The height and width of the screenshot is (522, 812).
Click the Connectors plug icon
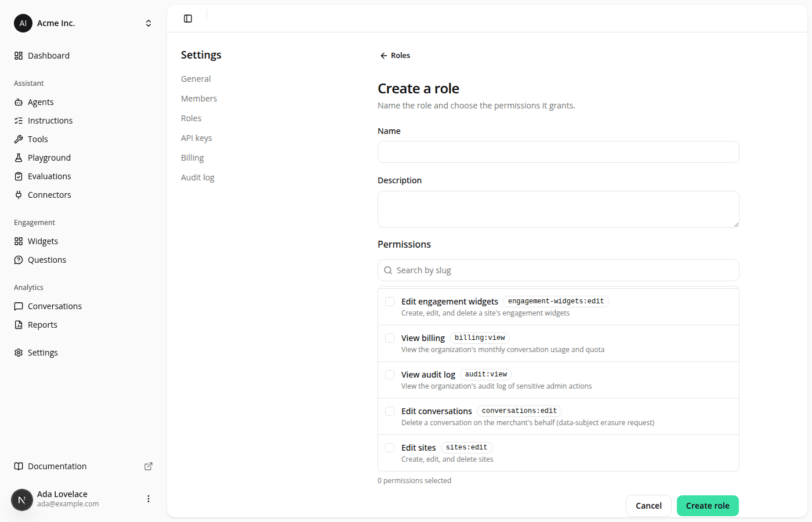point(19,195)
